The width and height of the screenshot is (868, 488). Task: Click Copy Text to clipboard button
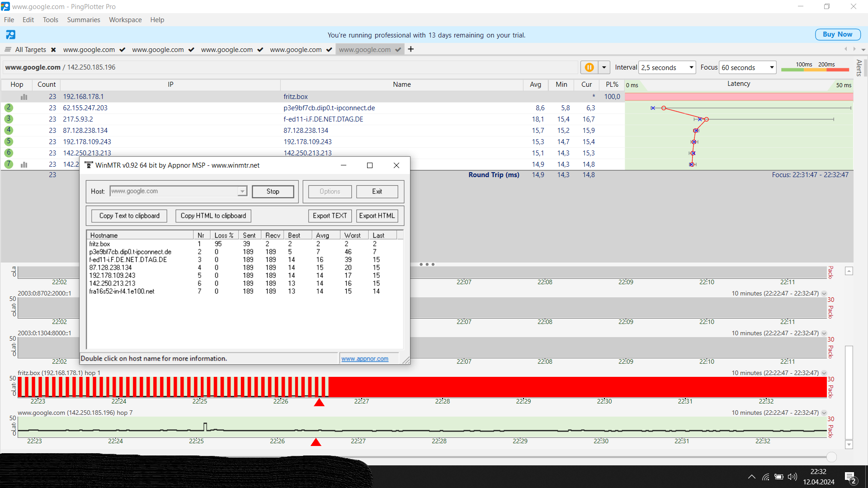pos(129,216)
